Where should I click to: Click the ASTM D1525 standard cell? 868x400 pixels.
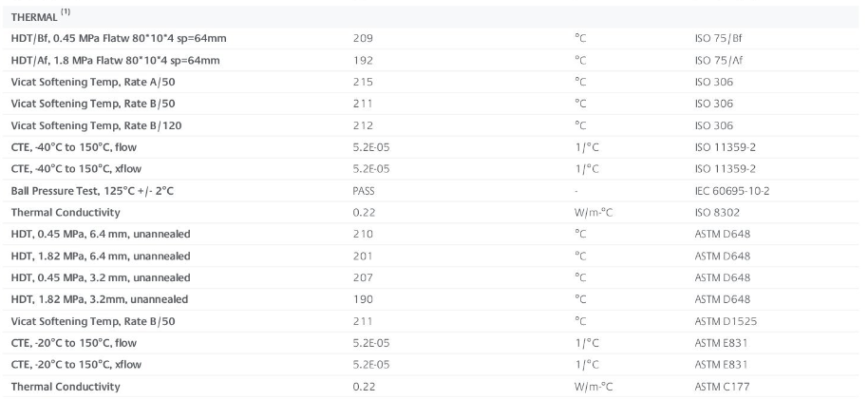click(x=726, y=321)
